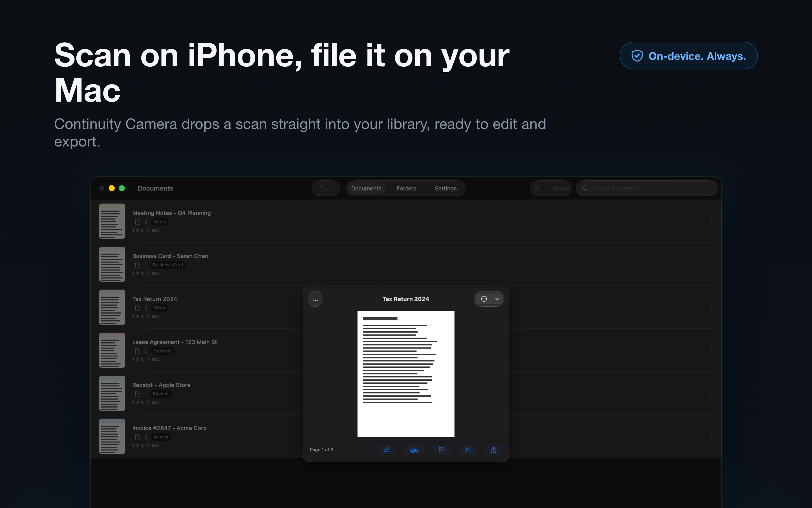Image resolution: width=812 pixels, height=508 pixels.
Task: Expand Receipt - Apple Store row chevron
Action: pos(711,393)
